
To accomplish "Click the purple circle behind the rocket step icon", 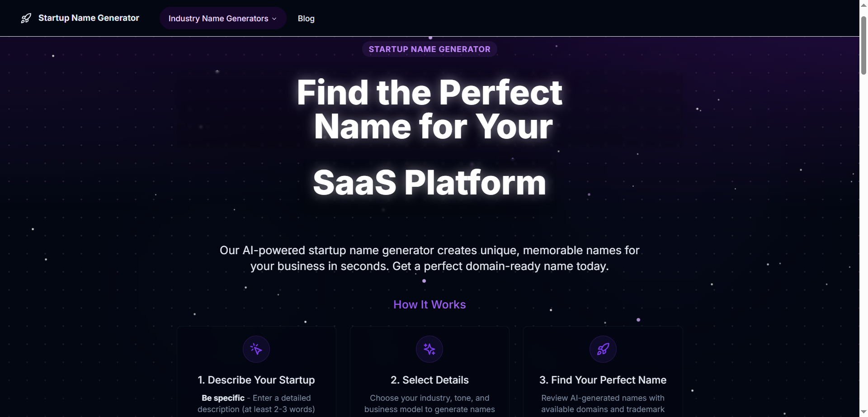I will (603, 349).
